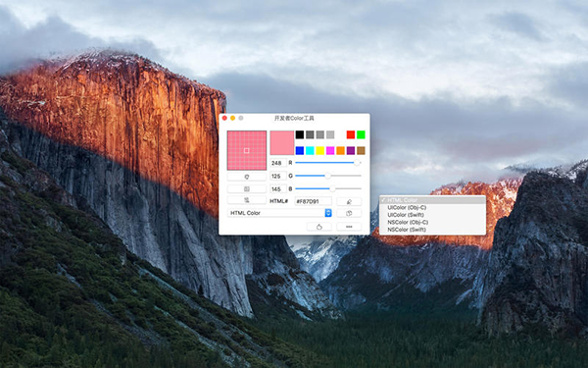
Task: Click the magnifier icon button below the pixel grid
Action: coord(246,176)
